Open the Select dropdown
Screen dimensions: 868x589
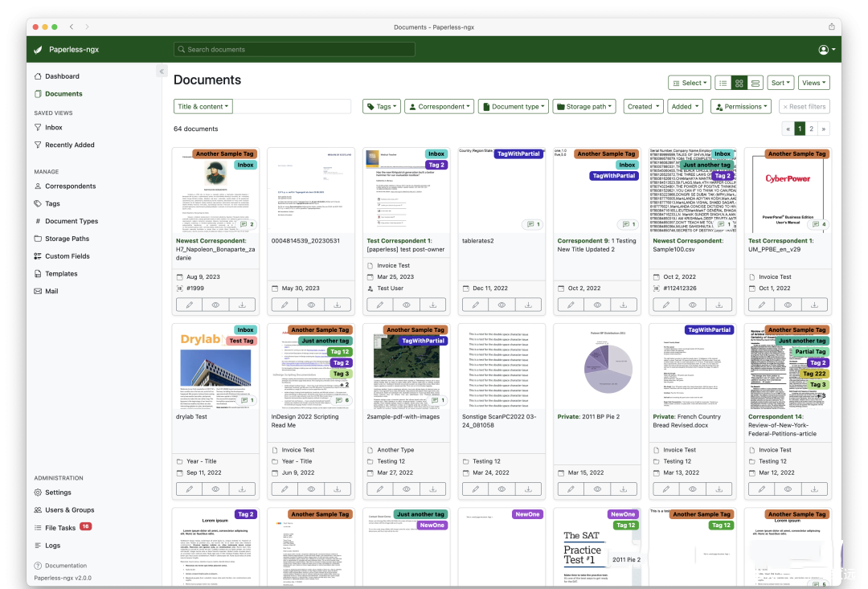pyautogui.click(x=690, y=83)
